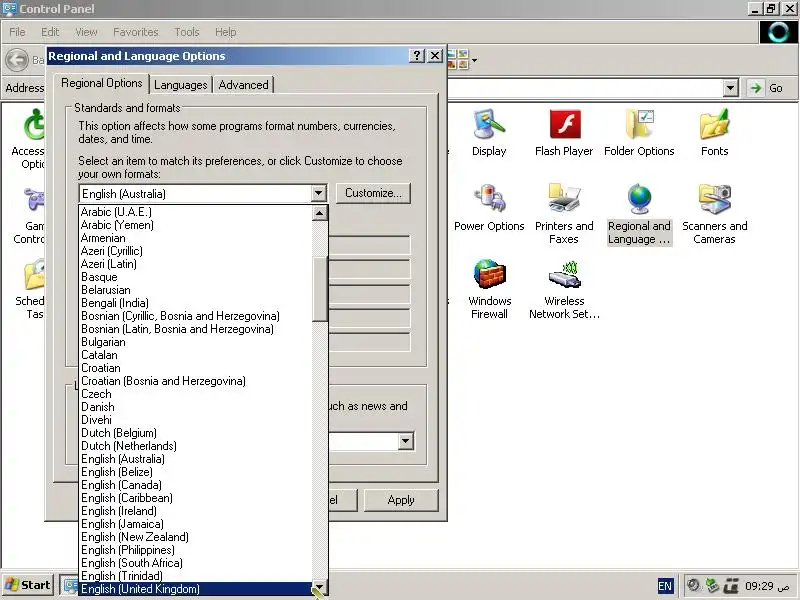Open the Fonts folder icon

[x=714, y=133]
